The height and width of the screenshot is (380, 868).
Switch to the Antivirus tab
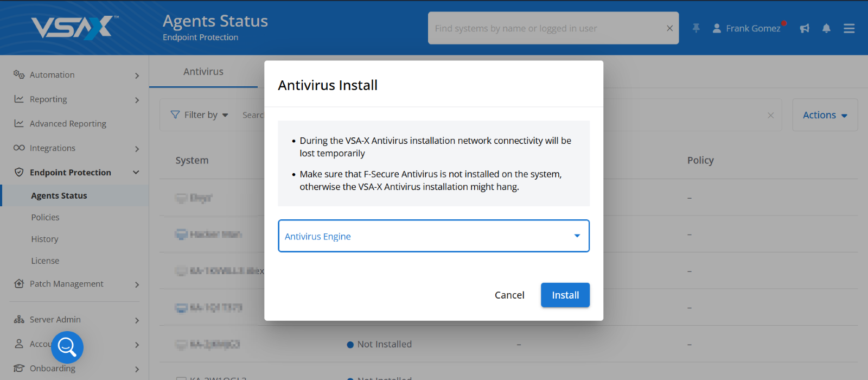point(203,71)
